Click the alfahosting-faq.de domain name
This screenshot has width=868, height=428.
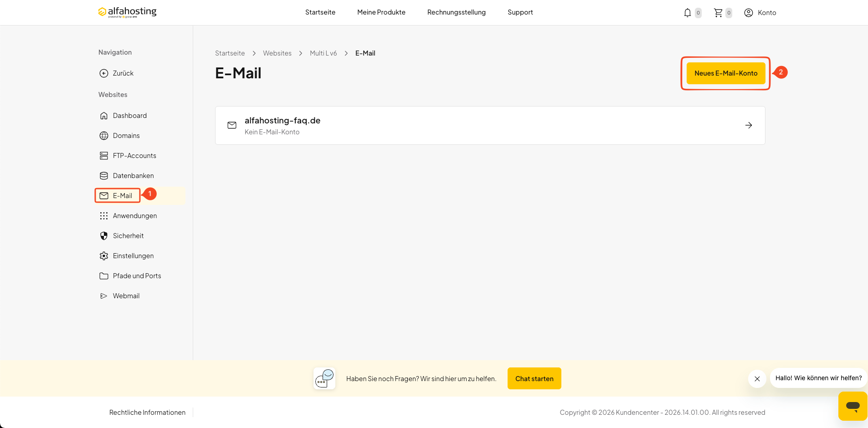coord(282,121)
